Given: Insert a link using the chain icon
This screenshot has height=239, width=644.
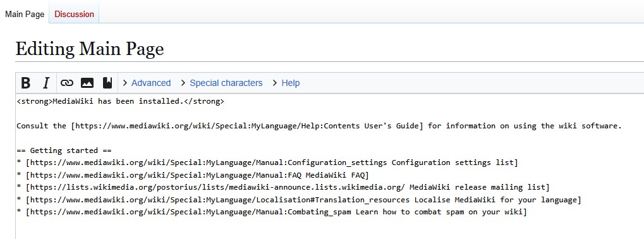Looking at the screenshot, I should pyautogui.click(x=66, y=83).
